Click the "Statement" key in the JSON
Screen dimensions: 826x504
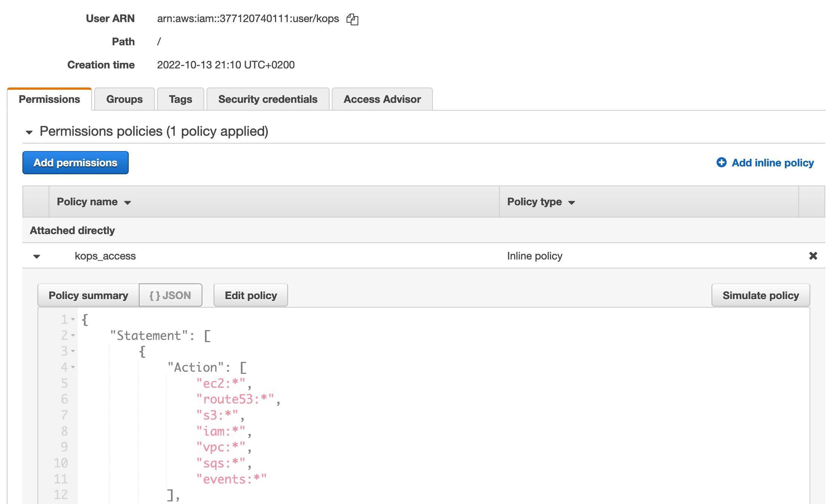[149, 335]
